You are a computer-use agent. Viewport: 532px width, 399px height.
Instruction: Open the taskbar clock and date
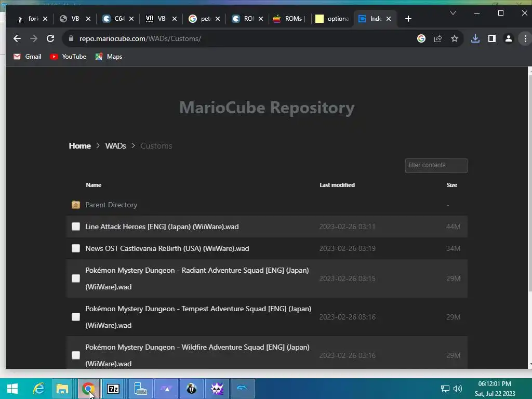point(495,389)
